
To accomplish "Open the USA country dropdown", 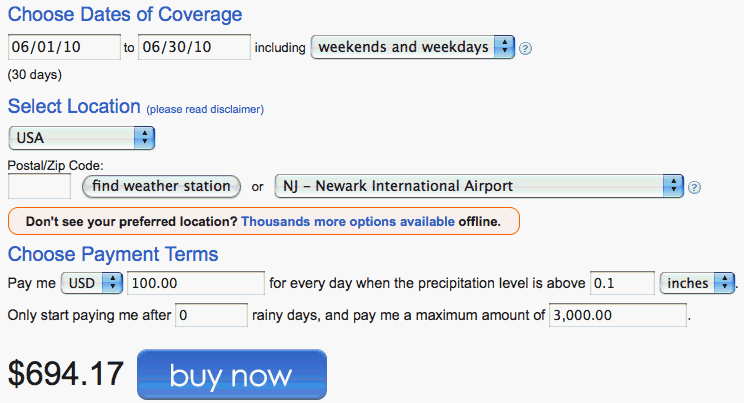I will point(81,137).
